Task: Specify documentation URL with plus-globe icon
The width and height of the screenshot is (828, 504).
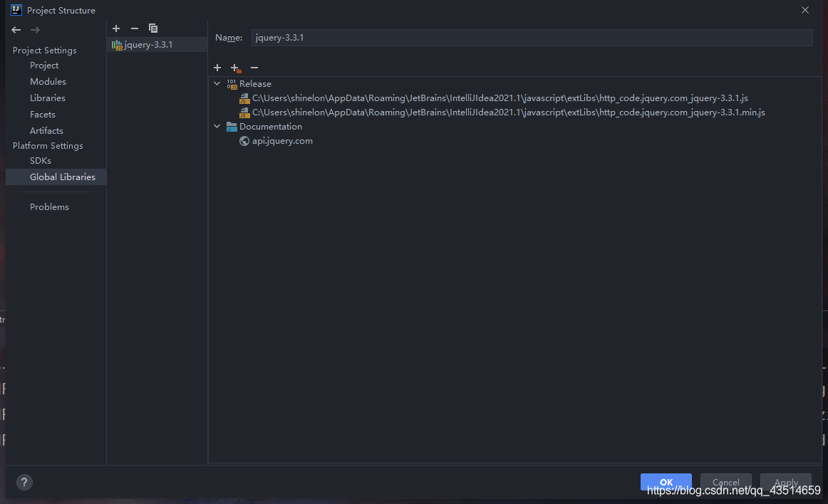Action: pos(236,68)
